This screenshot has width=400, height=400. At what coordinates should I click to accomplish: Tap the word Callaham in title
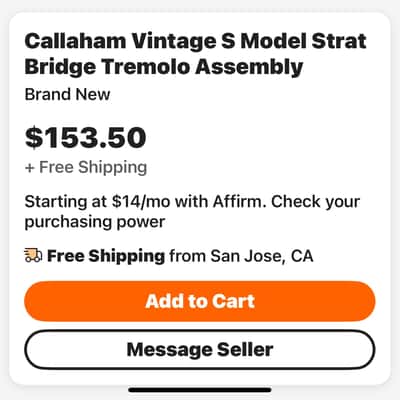click(x=75, y=41)
